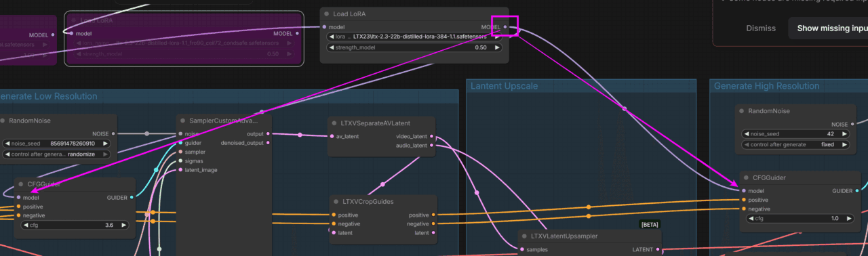
Task: Select the bypassed Load LoRA node title
Action: tap(96, 20)
